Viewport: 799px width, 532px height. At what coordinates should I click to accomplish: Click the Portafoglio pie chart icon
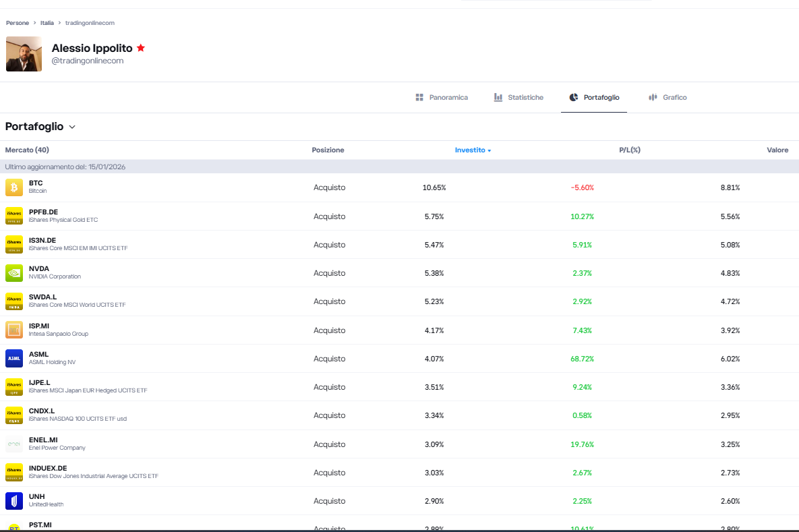click(x=574, y=97)
